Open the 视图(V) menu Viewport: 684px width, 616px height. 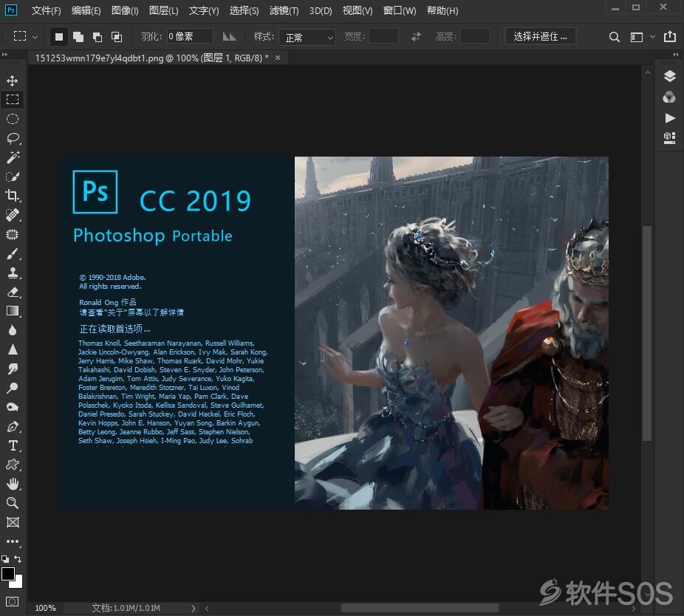(358, 10)
